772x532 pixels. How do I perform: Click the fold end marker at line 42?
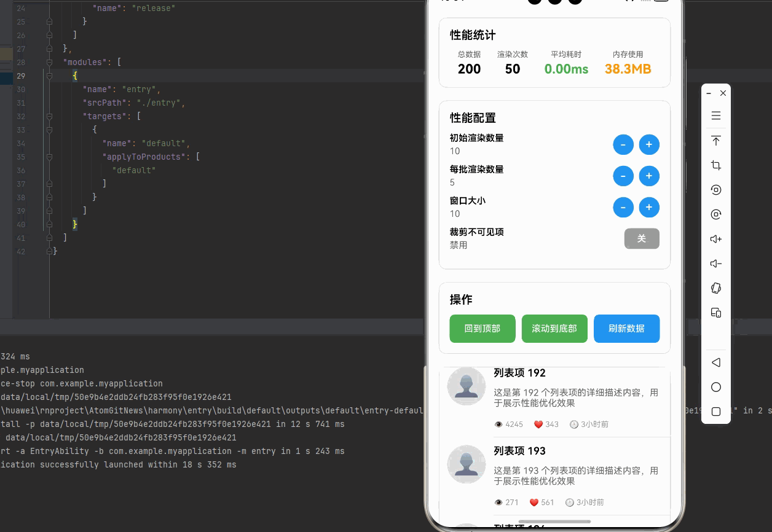(x=50, y=251)
